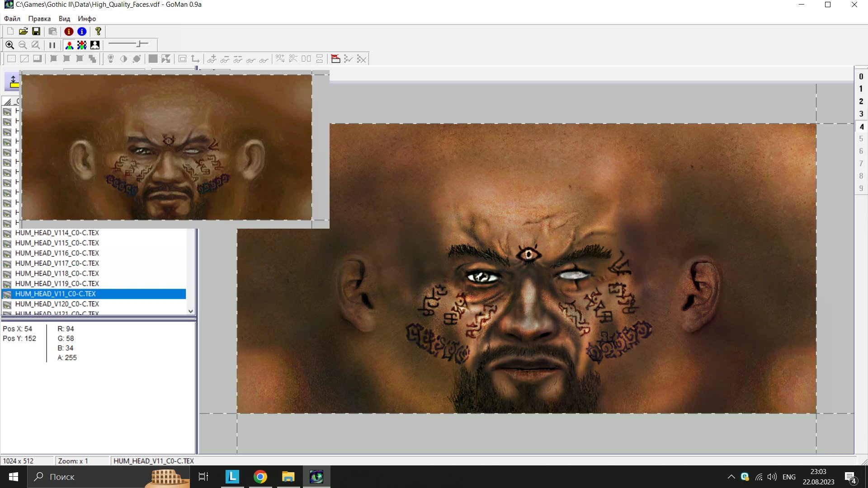Image resolution: width=868 pixels, height=488 pixels.
Task: Select the black-white alpha mask view icon
Action: tap(95, 45)
